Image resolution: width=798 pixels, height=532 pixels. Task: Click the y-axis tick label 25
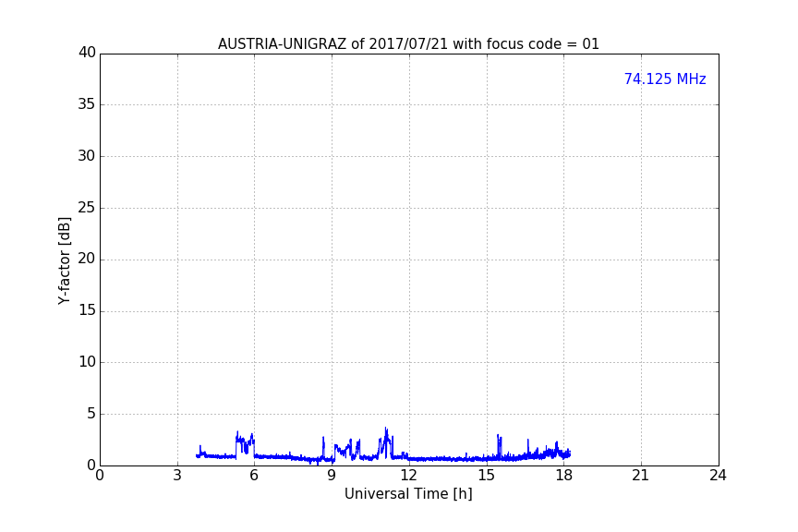(87, 207)
